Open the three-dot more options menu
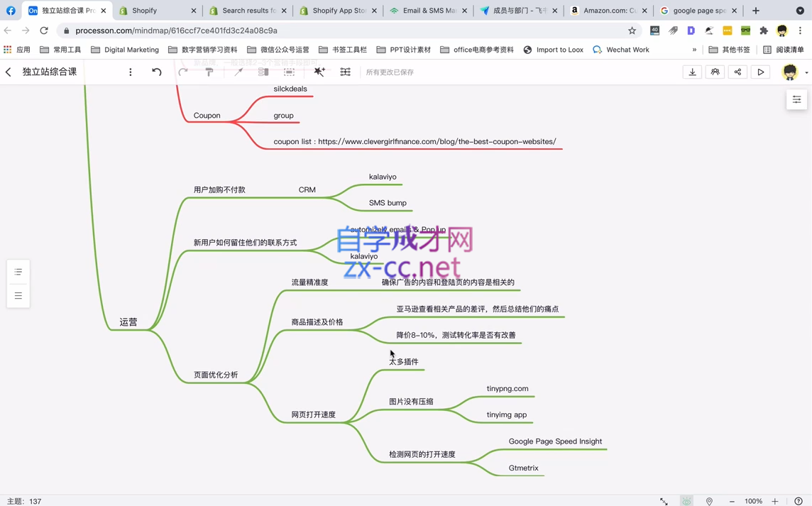Image resolution: width=812 pixels, height=506 pixels. (x=131, y=72)
